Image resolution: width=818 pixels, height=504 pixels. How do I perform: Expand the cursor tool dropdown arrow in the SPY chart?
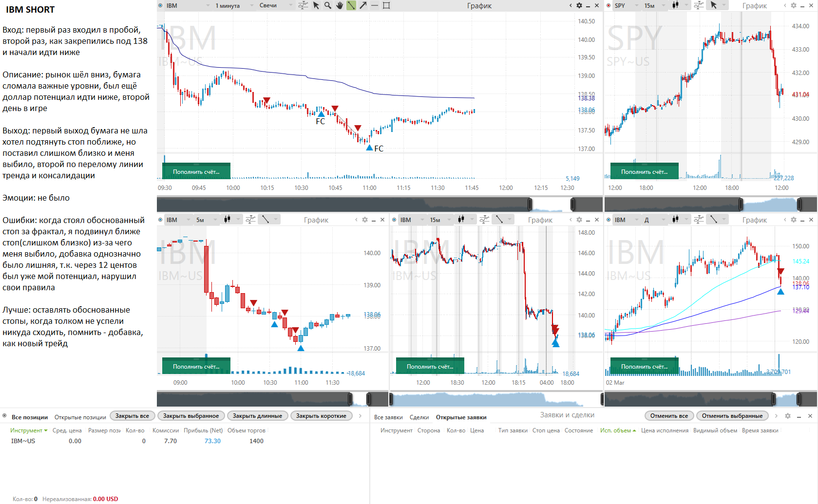(x=723, y=5)
